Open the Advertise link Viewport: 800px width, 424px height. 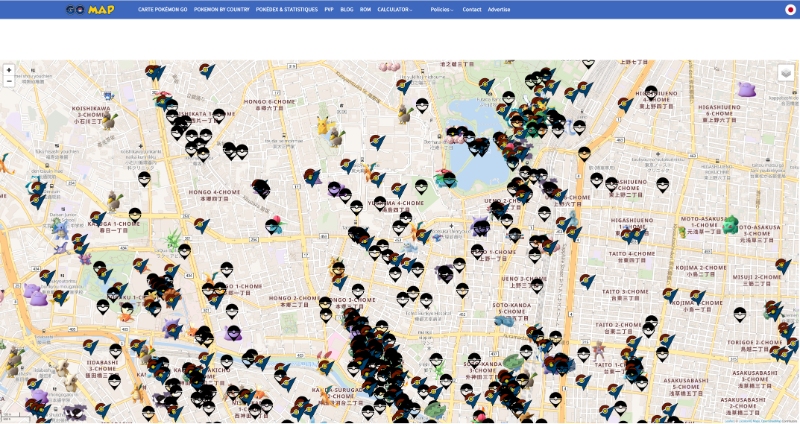point(498,9)
